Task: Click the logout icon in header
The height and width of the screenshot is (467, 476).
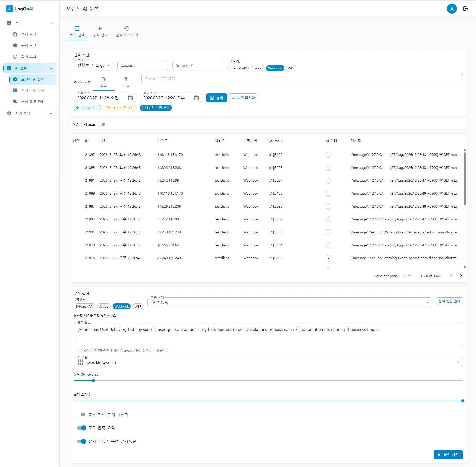Action: pos(466,9)
